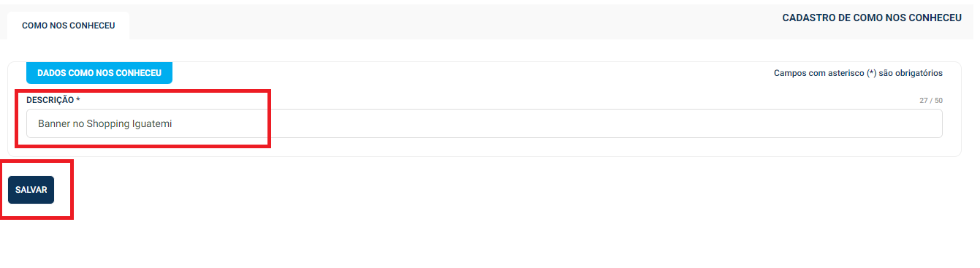Image resolution: width=980 pixels, height=268 pixels.
Task: Click the 27 / 50 character counter
Action: click(x=931, y=101)
